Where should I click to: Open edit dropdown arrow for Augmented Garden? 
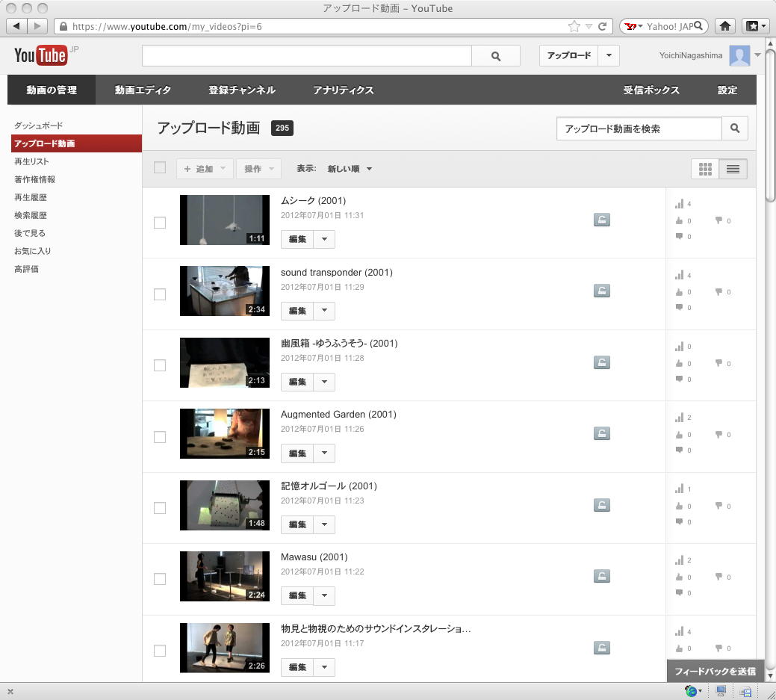click(x=324, y=453)
